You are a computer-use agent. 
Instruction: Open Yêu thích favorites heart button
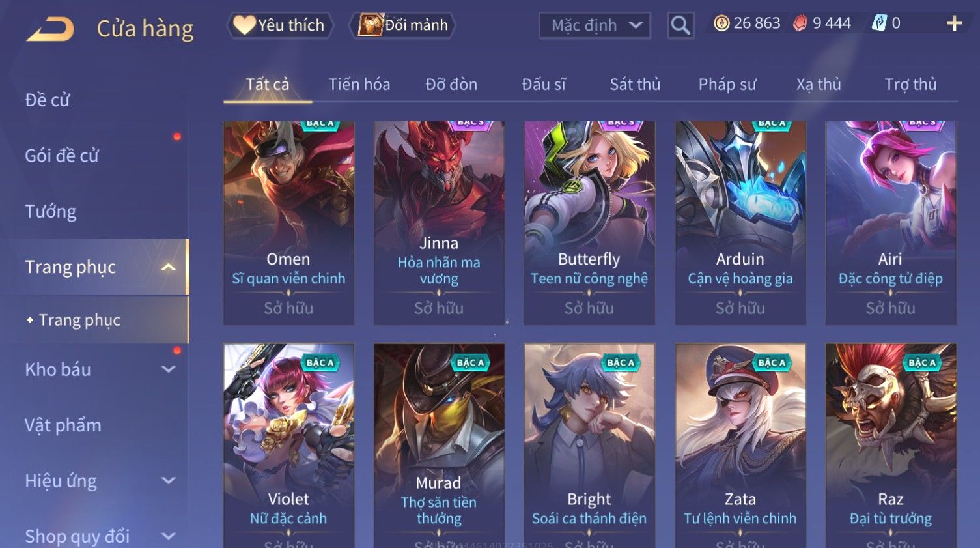click(x=280, y=25)
